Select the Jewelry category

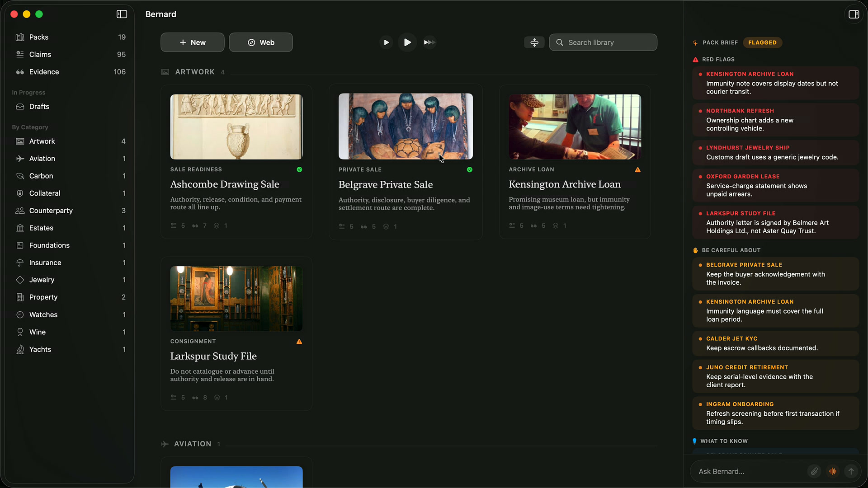pos(70,280)
